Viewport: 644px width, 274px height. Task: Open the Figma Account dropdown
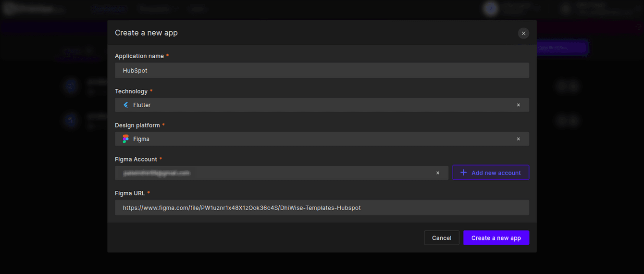click(282, 173)
